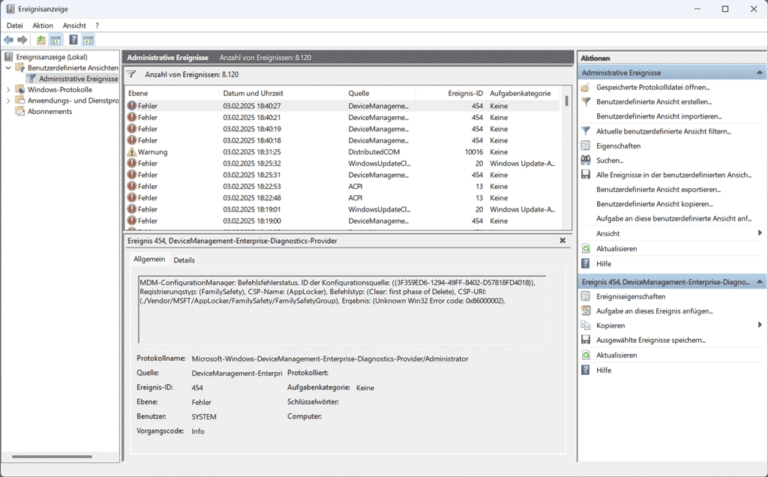Click the Forward arrow toolbar icon
The height and width of the screenshot is (477, 768).
22,40
